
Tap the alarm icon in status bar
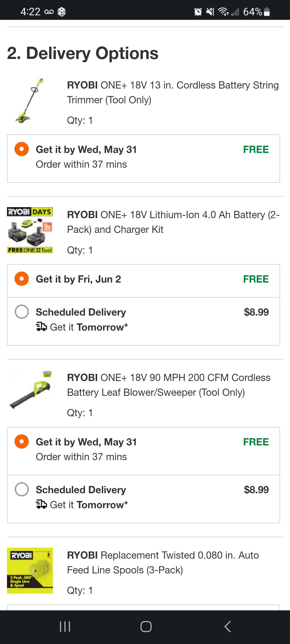tap(198, 12)
